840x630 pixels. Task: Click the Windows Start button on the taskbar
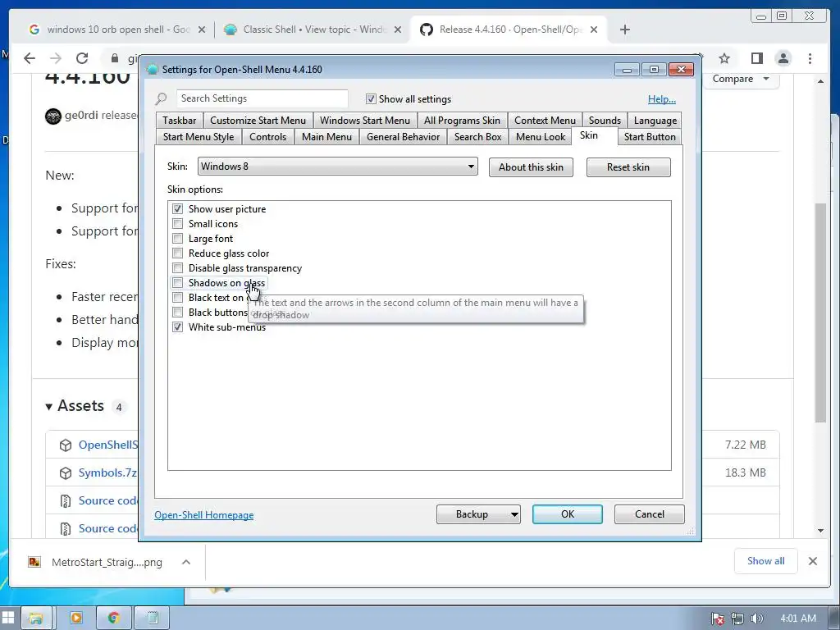(8, 618)
